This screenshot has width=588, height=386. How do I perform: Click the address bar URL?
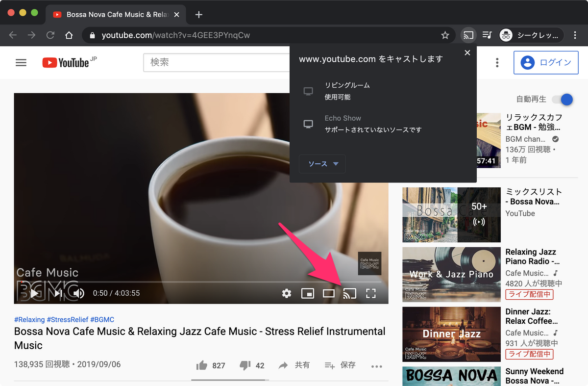[176, 35]
